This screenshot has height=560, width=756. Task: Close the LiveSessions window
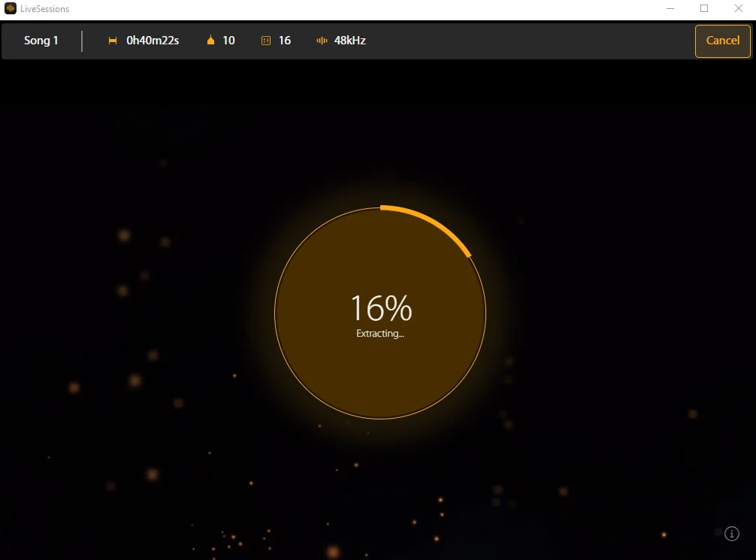[738, 9]
